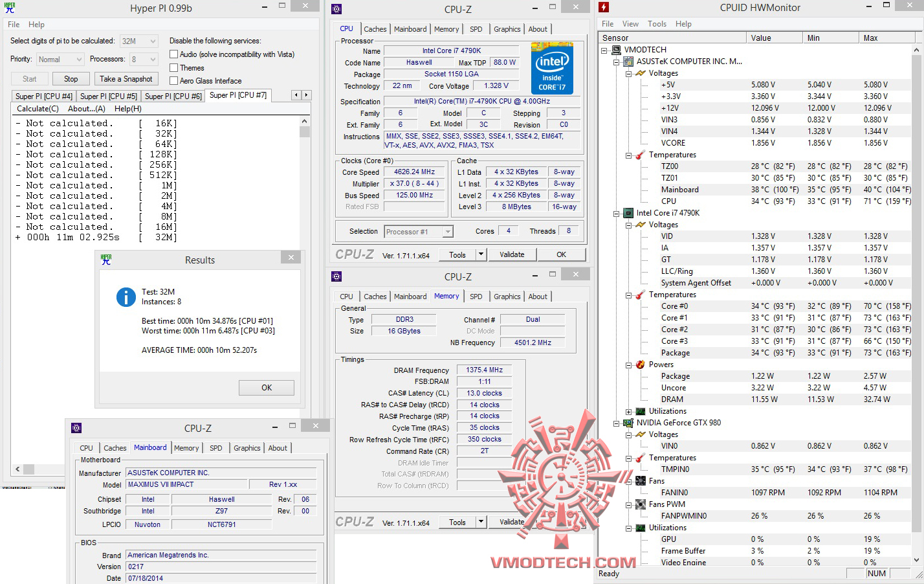Click the Voltages icon under Intel Core i7 4790K
The height and width of the screenshot is (584, 924).
point(641,225)
